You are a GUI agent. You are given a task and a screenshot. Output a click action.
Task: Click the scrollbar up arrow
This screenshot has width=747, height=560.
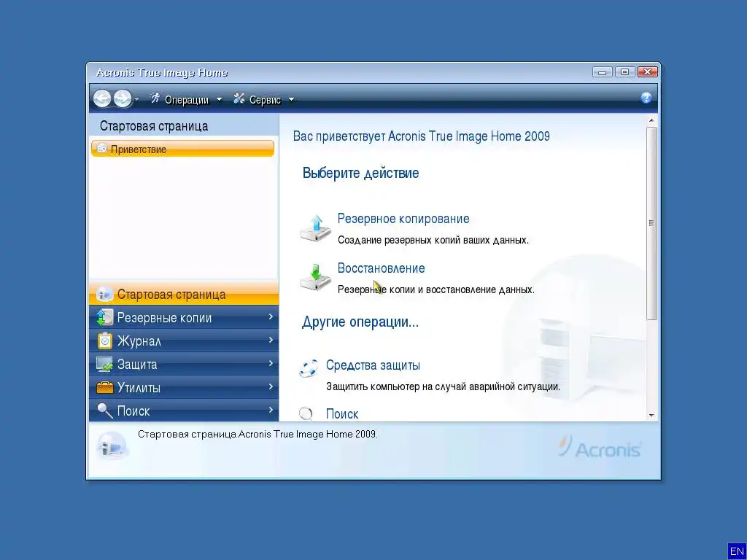(651, 120)
